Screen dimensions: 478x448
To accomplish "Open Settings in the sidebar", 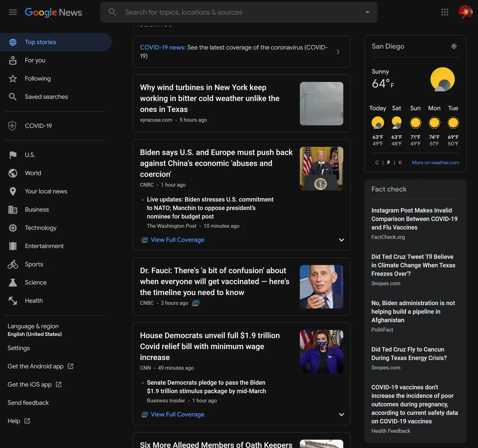I will click(x=19, y=348).
